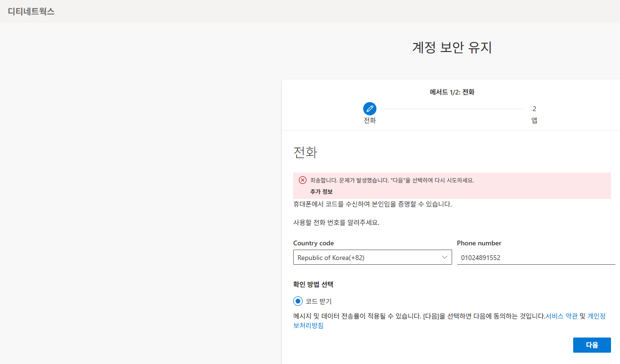Expand 추가 정보 in the error banner
This screenshot has height=364, width=620.
(322, 191)
